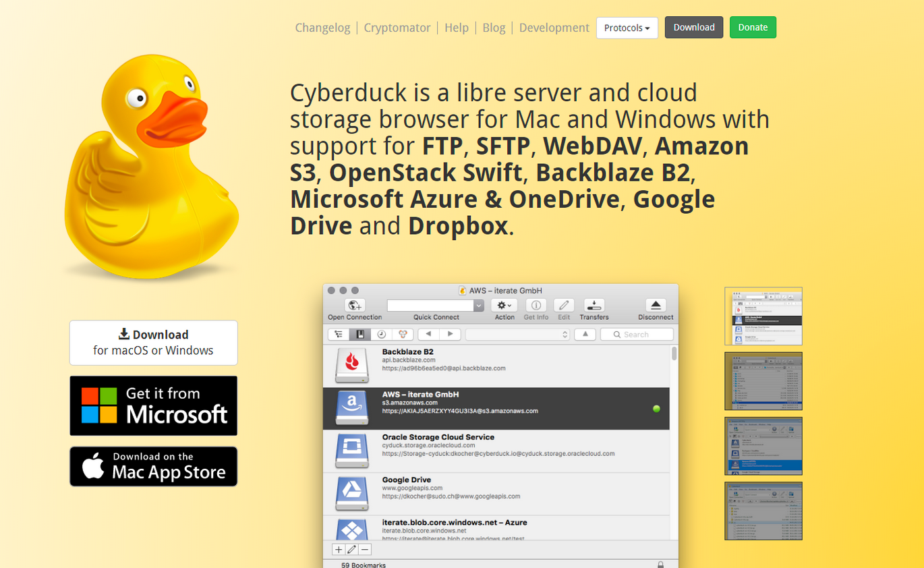Screen dimensions: 924x568
Task: Select the Bookmarks view icon
Action: 360,335
